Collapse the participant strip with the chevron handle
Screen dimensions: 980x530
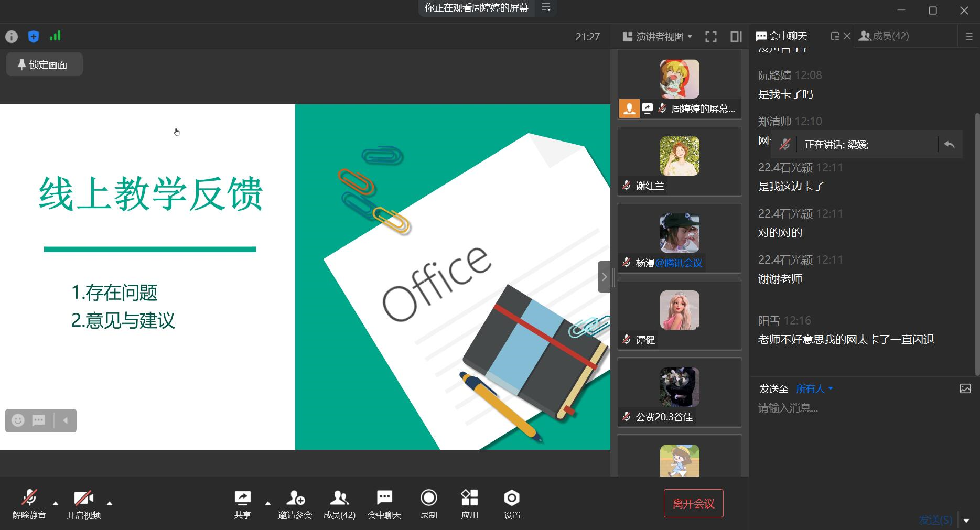[x=604, y=276]
